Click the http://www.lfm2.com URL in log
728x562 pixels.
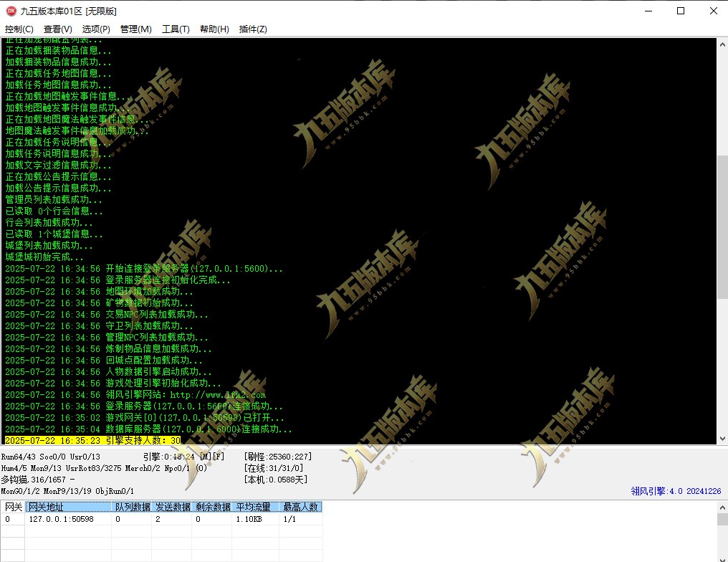pos(218,395)
